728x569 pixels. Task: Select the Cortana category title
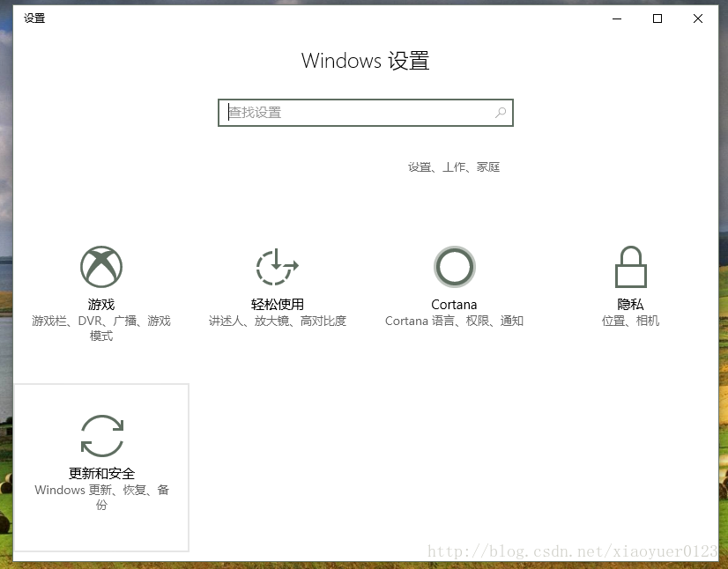pos(454,305)
